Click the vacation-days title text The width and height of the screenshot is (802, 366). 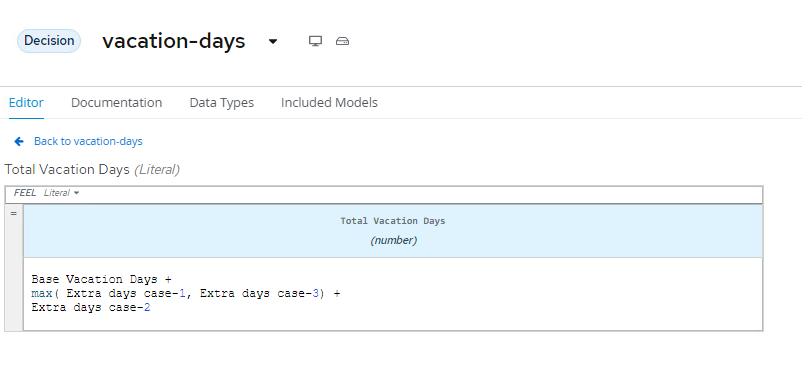click(174, 41)
